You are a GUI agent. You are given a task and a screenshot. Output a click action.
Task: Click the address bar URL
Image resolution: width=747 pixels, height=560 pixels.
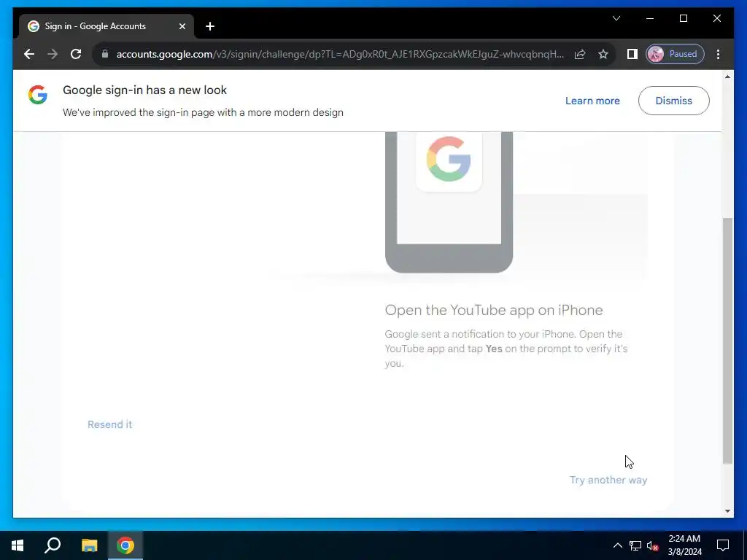point(340,54)
